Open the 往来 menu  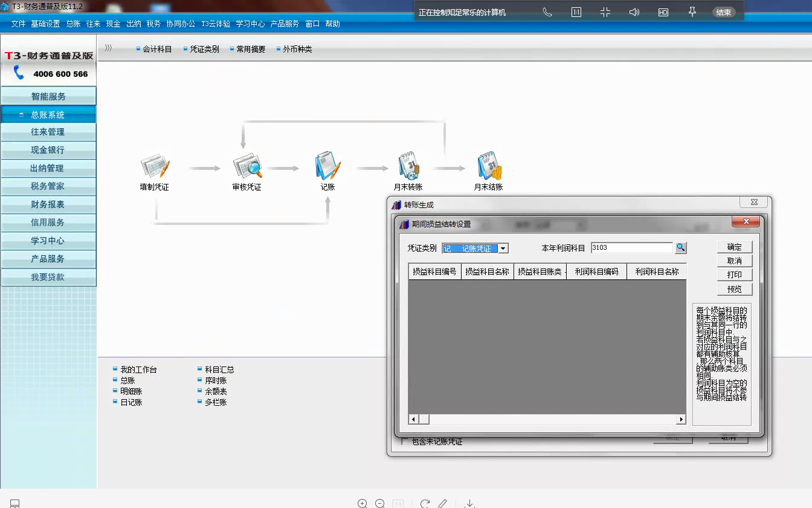[94, 24]
